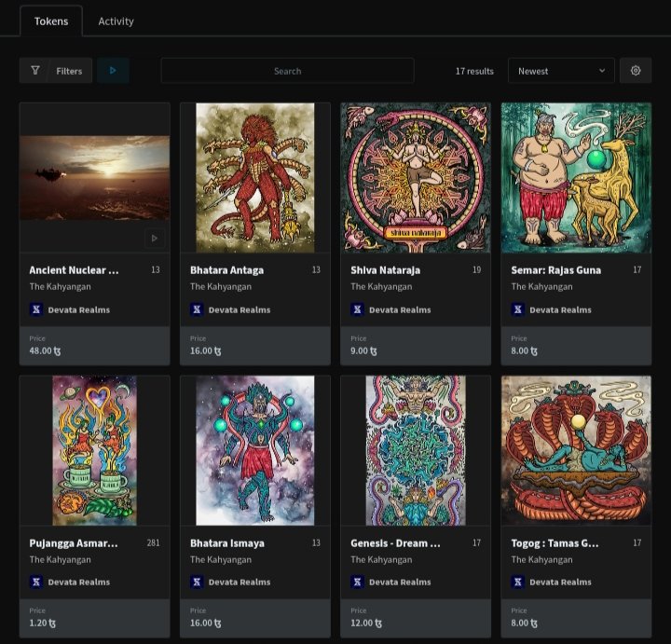Focus the Search input field
The width and height of the screenshot is (671, 644).
(x=288, y=71)
